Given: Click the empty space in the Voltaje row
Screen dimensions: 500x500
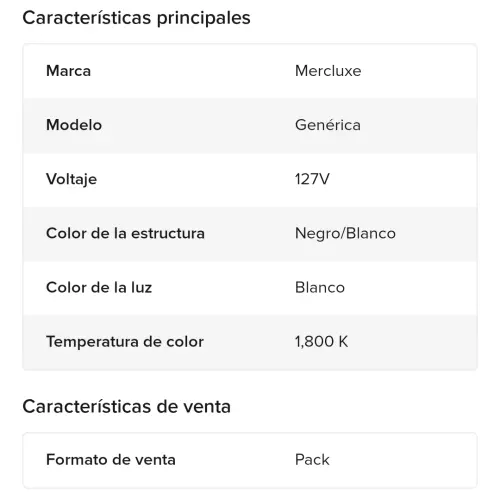Looking at the screenshot, I should point(403,180).
